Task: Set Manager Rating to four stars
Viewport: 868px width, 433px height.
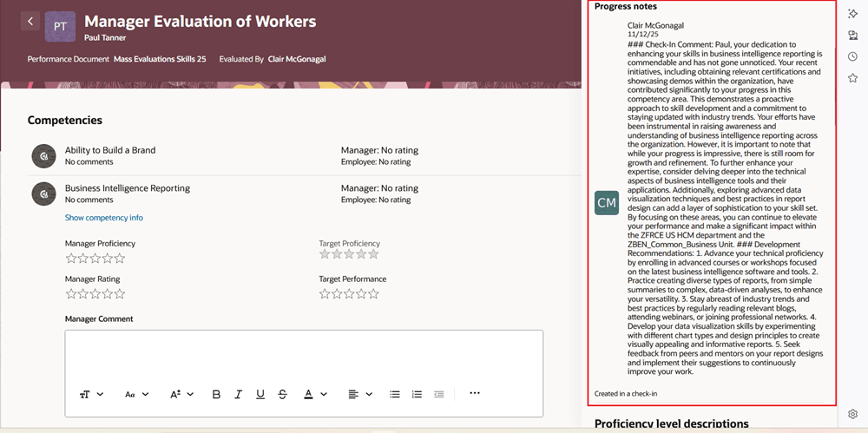Action: tap(108, 293)
